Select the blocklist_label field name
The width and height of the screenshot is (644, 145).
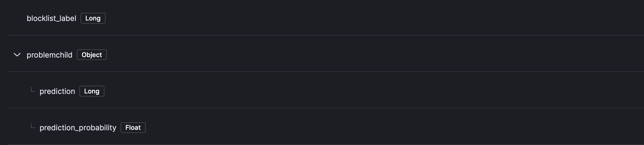click(x=52, y=18)
